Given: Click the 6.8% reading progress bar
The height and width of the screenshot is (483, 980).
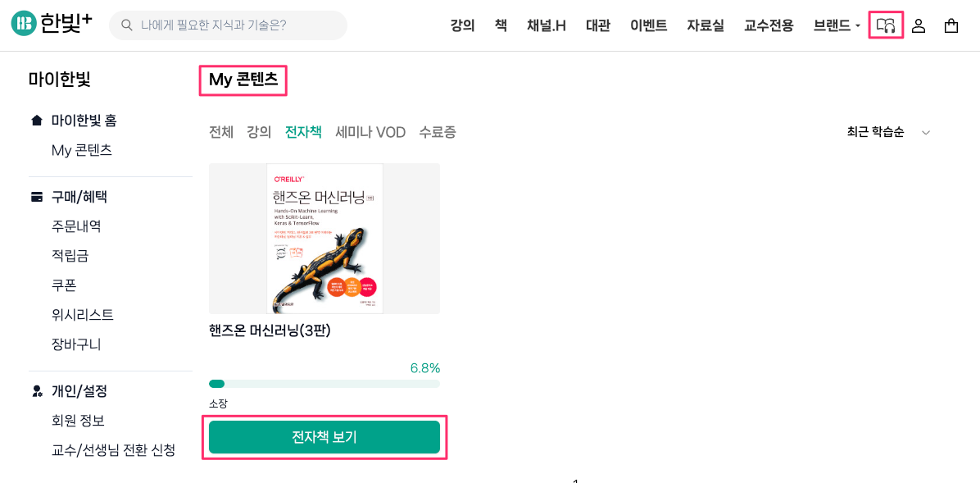Looking at the screenshot, I should click(x=324, y=384).
